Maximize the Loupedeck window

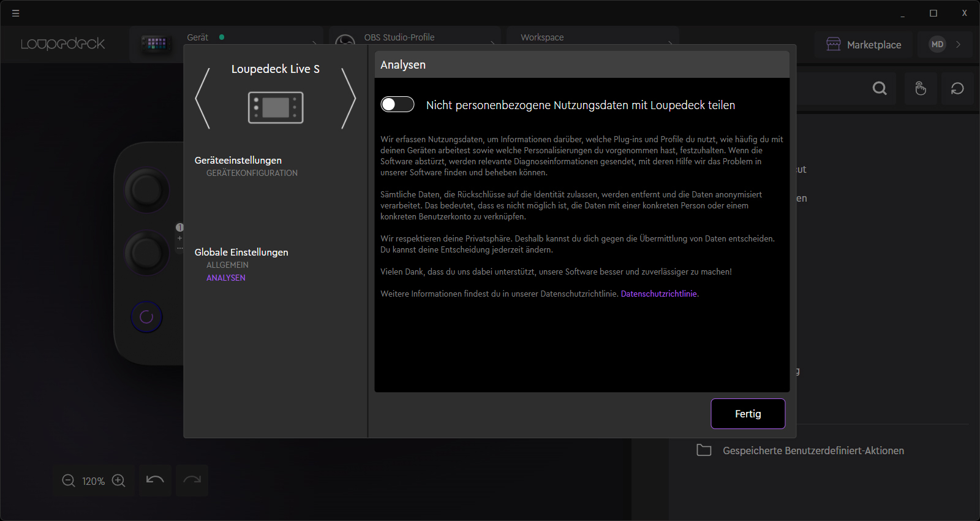(x=933, y=13)
